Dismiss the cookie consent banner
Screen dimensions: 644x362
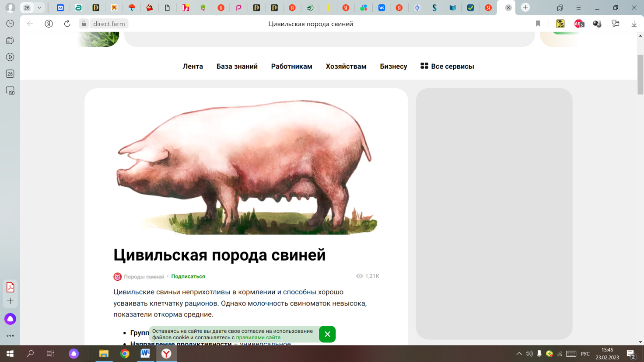327,334
